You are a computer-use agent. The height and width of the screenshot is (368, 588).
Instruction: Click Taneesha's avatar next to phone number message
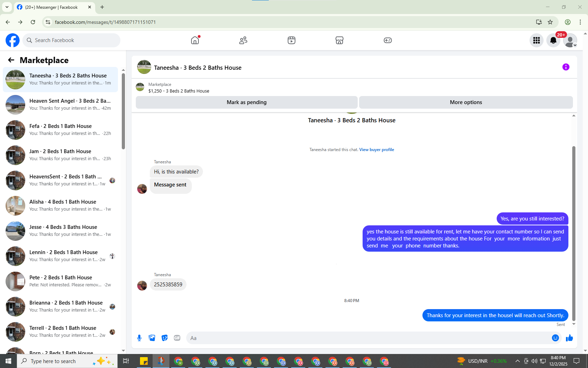pyautogui.click(x=142, y=286)
